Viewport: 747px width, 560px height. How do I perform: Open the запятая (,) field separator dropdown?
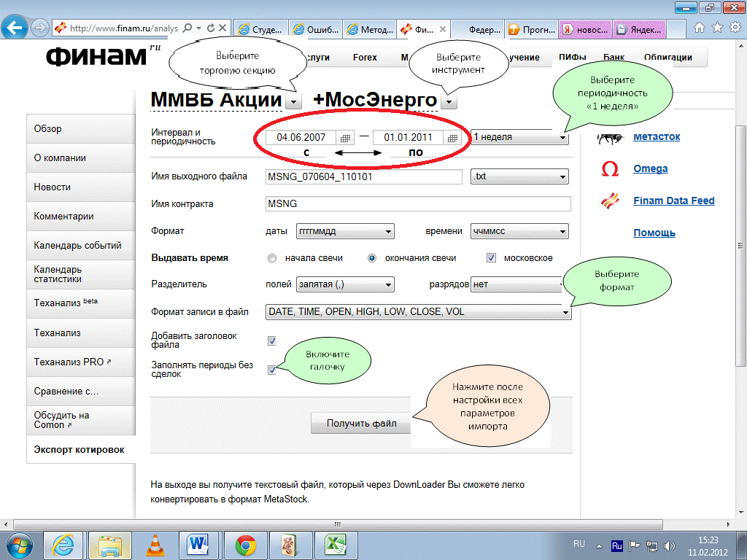click(345, 284)
